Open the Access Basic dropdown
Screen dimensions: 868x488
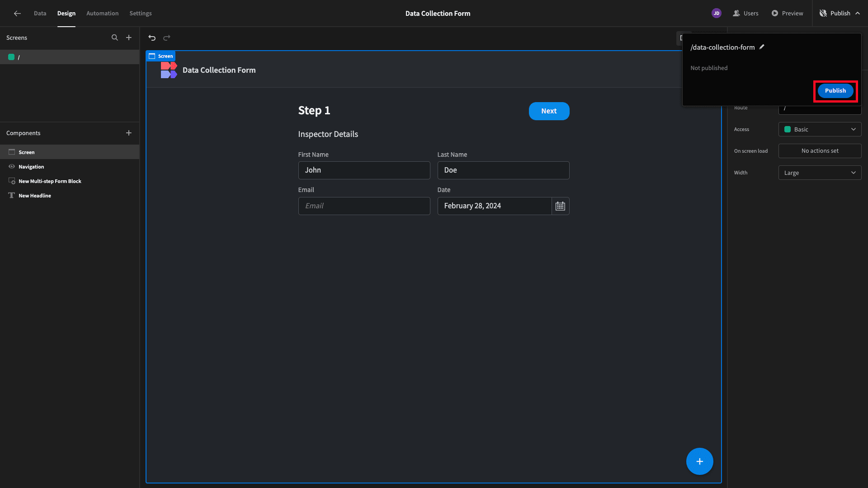click(820, 129)
